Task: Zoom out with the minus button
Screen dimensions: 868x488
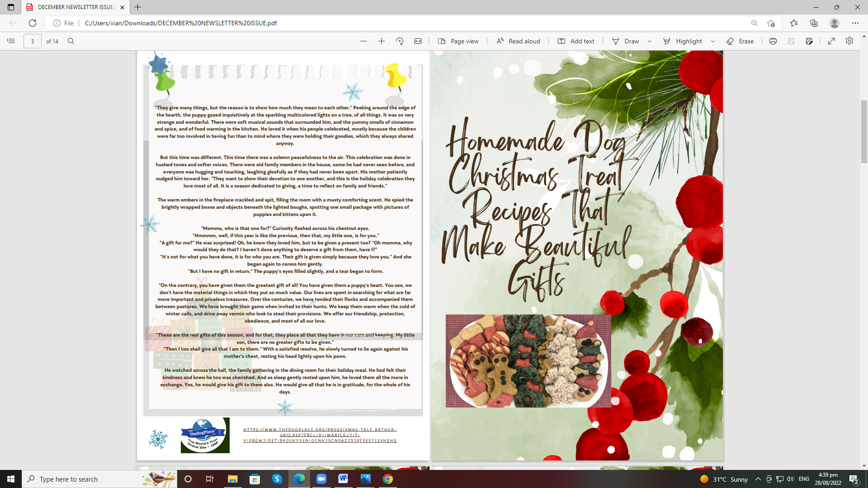Action: tap(363, 41)
